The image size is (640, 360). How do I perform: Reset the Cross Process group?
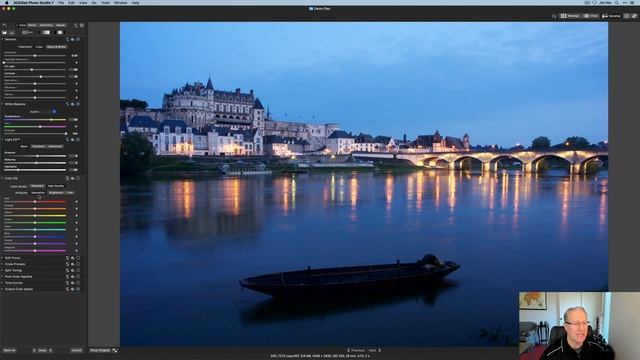click(68, 264)
